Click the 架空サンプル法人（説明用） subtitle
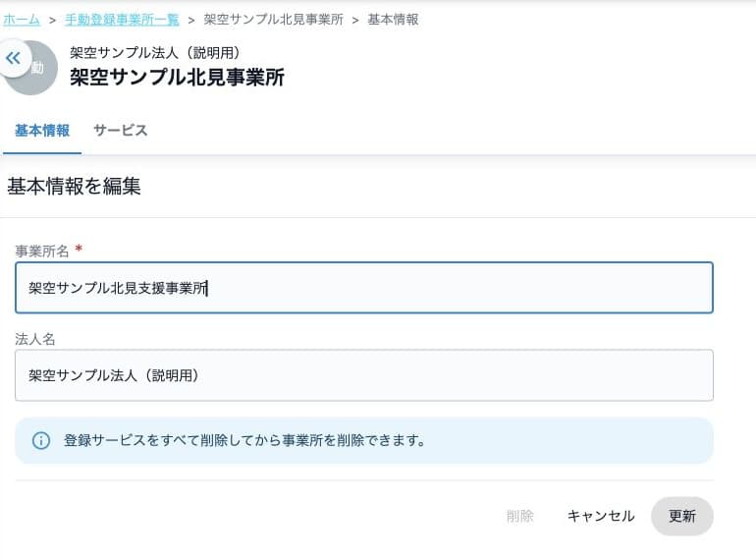The image size is (756, 560). click(x=155, y=53)
